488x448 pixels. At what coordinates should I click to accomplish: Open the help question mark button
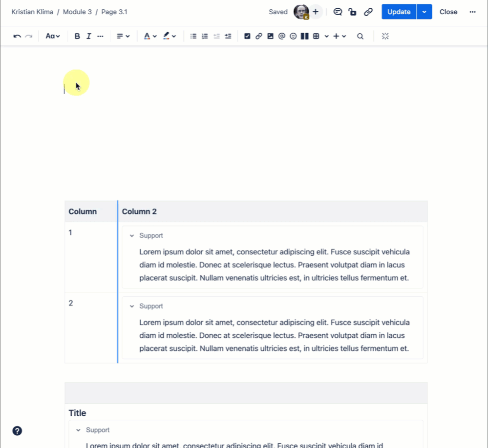click(17, 431)
